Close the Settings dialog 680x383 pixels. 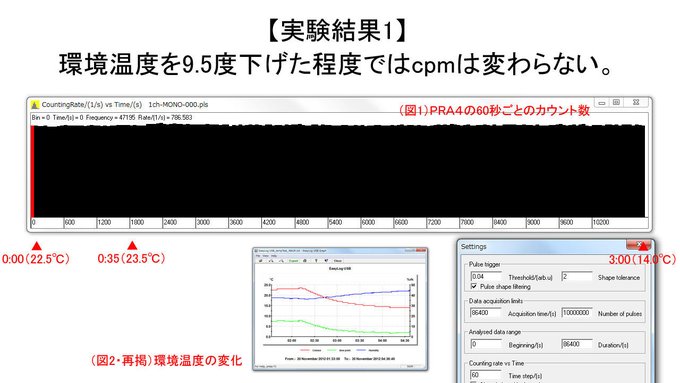pos(638,244)
